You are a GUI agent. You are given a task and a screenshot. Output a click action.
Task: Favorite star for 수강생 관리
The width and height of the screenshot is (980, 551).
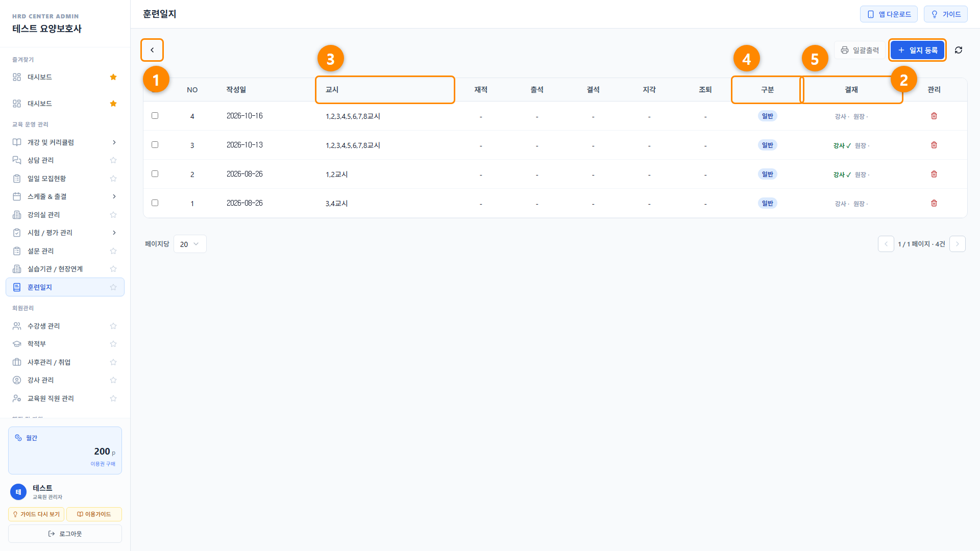[x=113, y=326]
